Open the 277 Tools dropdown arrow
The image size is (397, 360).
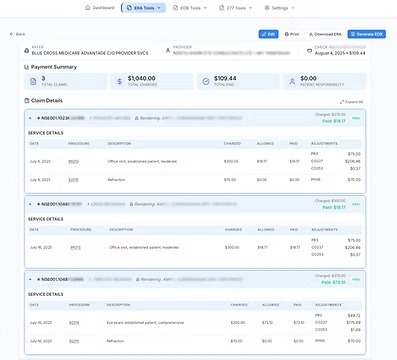(x=250, y=8)
